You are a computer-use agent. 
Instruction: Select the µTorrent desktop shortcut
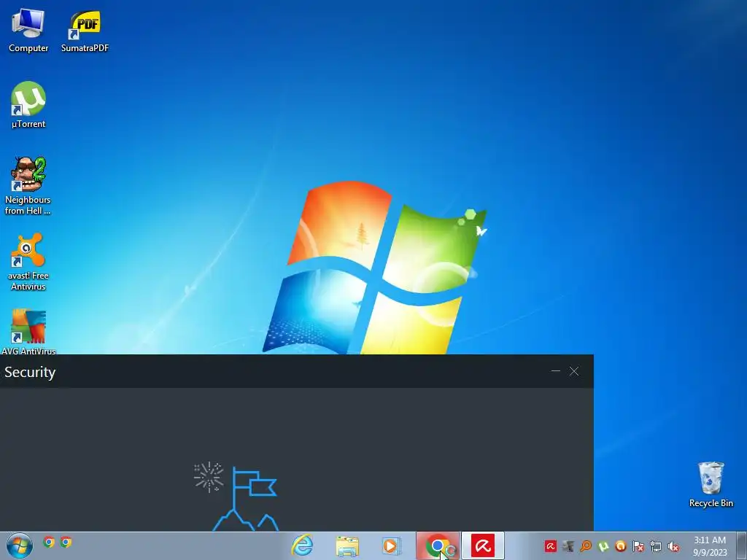tap(28, 105)
